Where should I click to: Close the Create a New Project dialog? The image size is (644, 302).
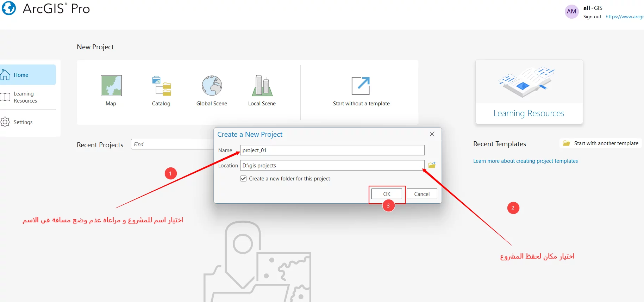pos(432,134)
